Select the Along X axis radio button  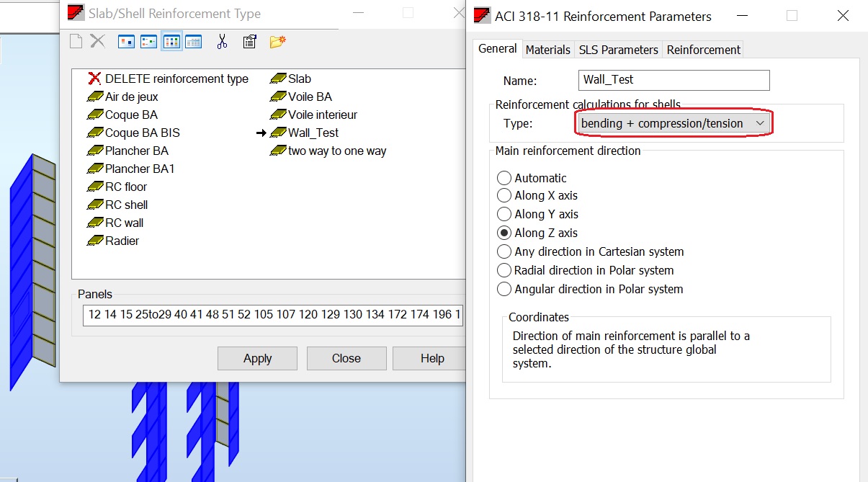[x=504, y=195]
